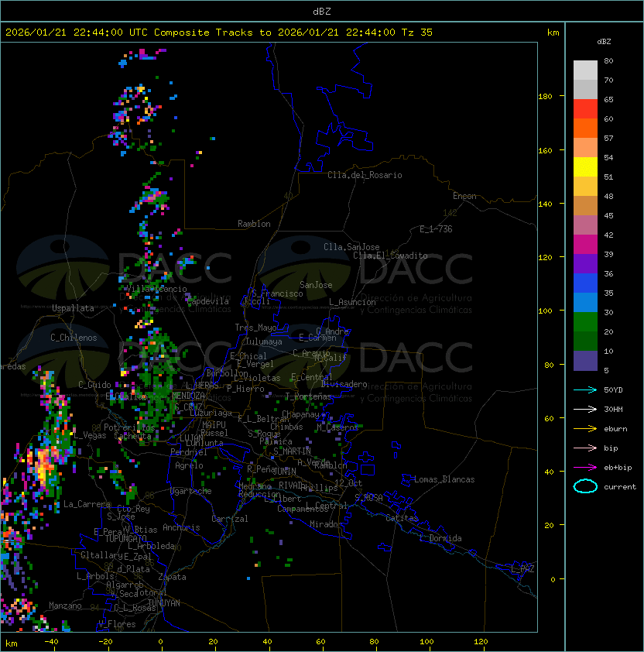Click the Potrerillos label on map
Image resolution: width=644 pixels, height=652 pixels.
click(x=129, y=427)
